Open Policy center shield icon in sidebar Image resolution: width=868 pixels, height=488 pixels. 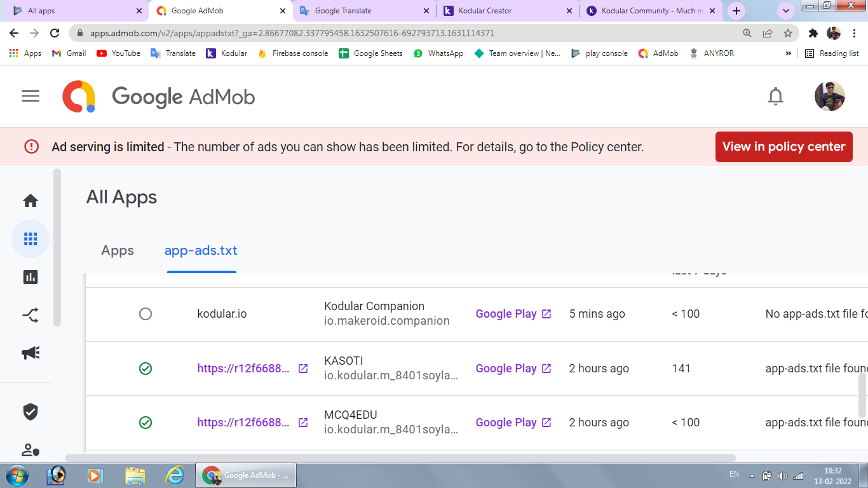point(31,412)
